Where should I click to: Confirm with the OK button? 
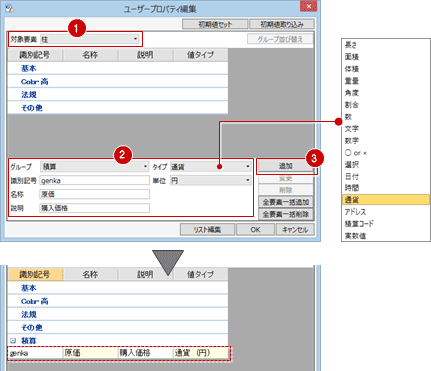point(255,229)
